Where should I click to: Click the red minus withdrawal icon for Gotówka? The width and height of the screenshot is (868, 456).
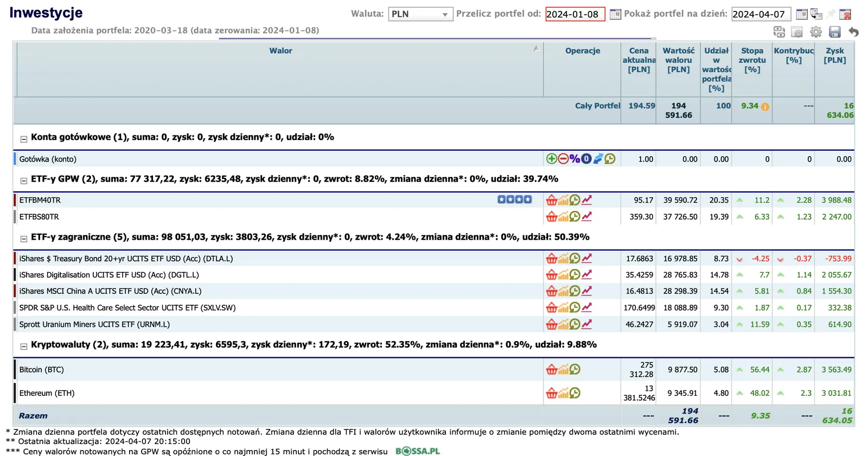563,159
